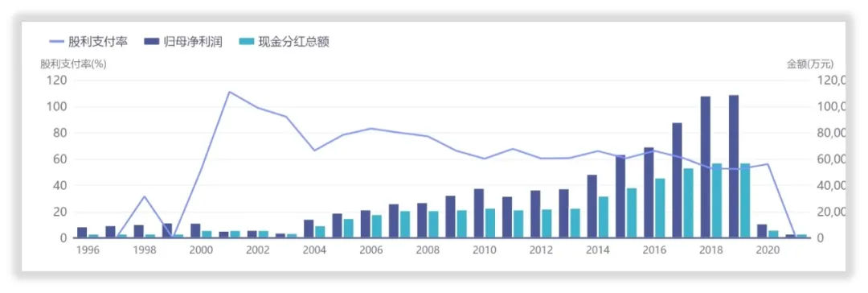Click the 1996 x-axis label
Screen dimensions: 868x293
[88, 250]
